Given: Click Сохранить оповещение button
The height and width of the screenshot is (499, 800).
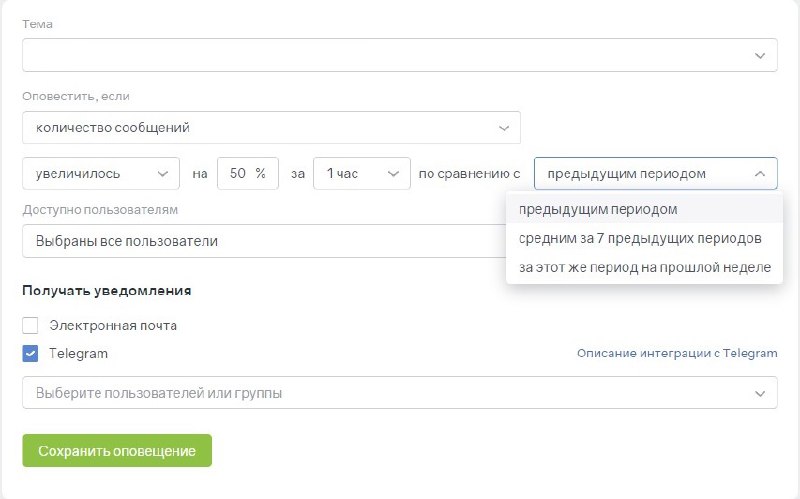Looking at the screenshot, I should point(117,451).
